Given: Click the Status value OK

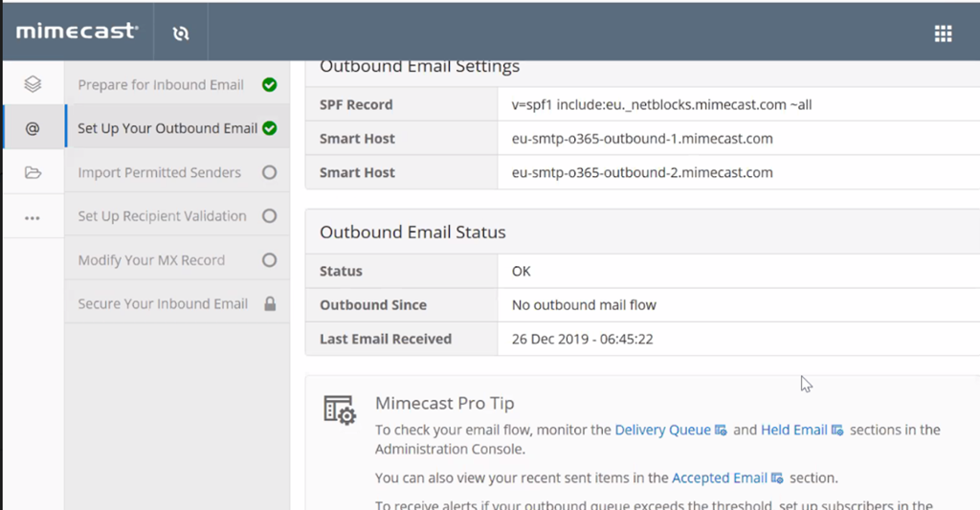Looking at the screenshot, I should tap(522, 271).
